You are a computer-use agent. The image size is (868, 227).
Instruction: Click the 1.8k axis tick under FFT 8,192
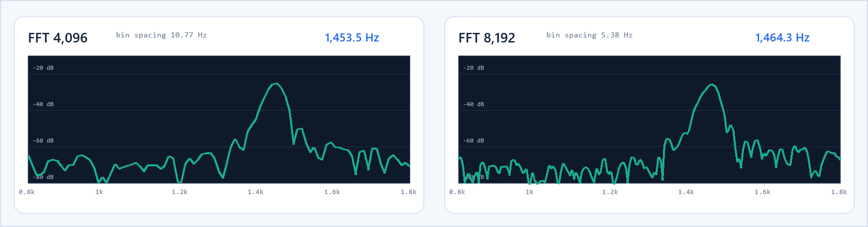[x=839, y=192]
